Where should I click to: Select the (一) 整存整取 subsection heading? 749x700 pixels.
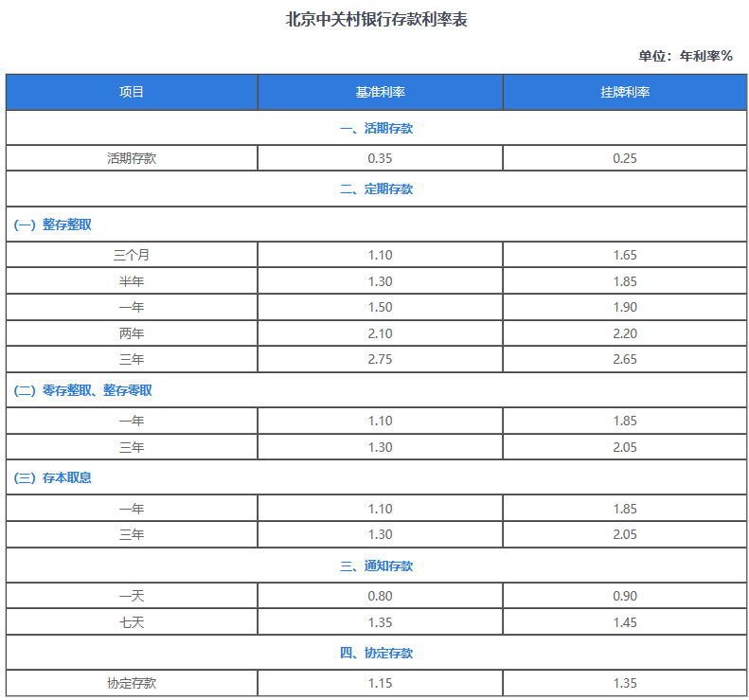click(52, 224)
